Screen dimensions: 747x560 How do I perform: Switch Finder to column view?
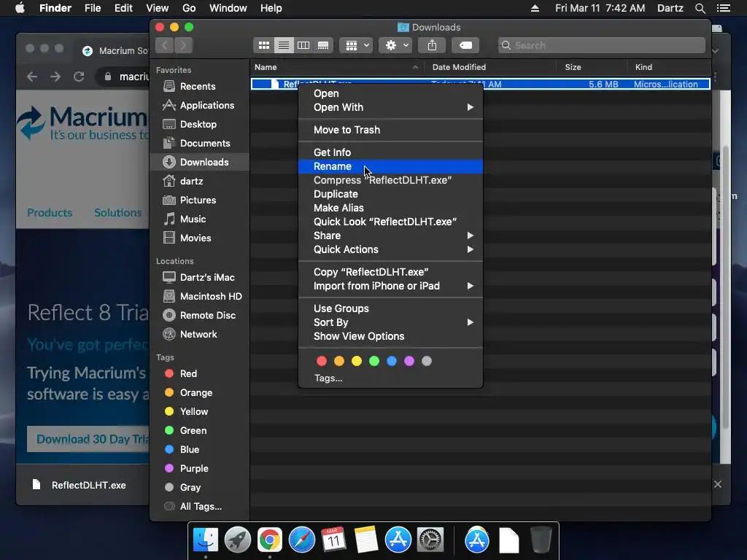coord(303,45)
